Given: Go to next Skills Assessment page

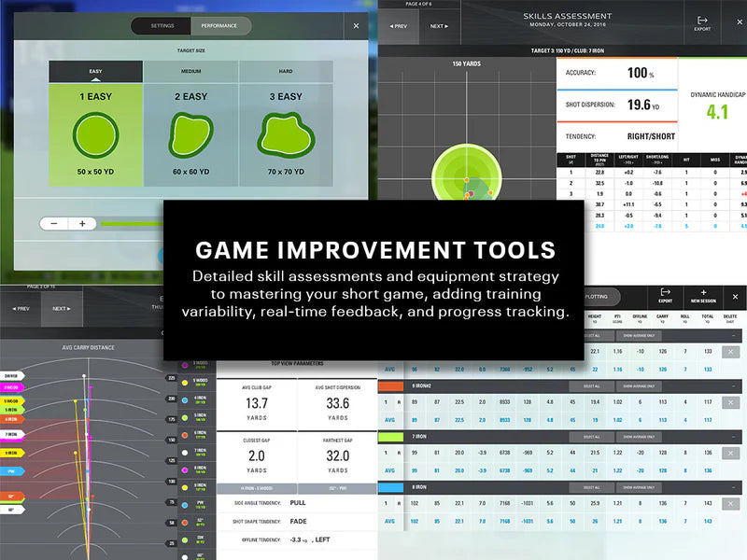Looking at the screenshot, I should pos(438,26).
